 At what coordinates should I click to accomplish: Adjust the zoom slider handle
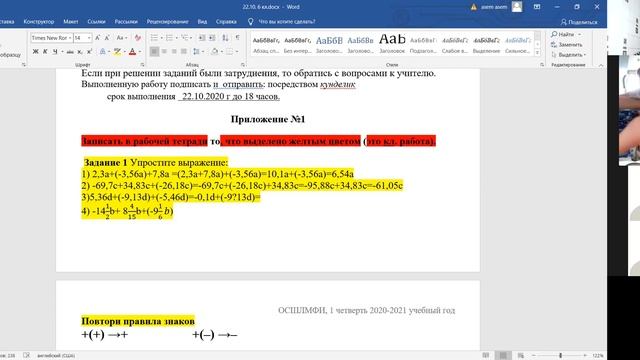point(560,356)
